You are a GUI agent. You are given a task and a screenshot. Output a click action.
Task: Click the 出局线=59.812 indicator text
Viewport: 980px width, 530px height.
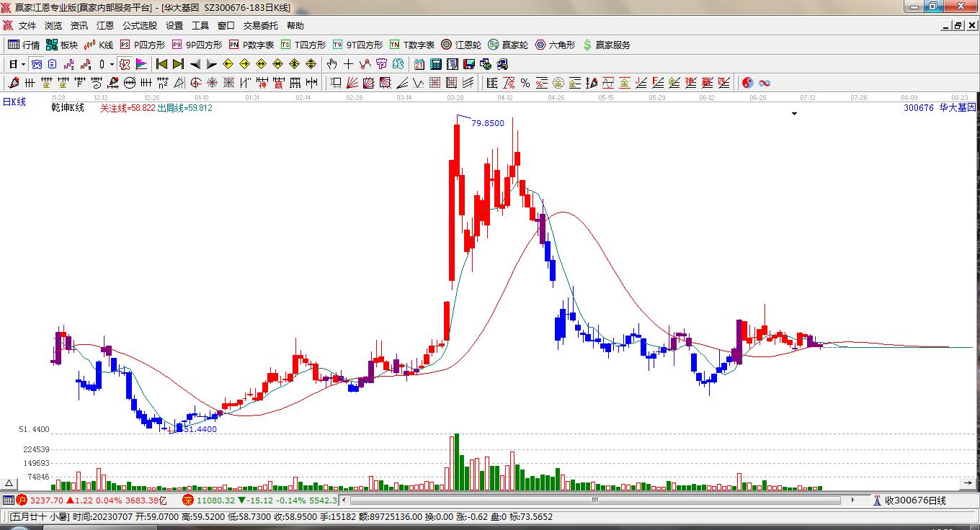(x=184, y=108)
